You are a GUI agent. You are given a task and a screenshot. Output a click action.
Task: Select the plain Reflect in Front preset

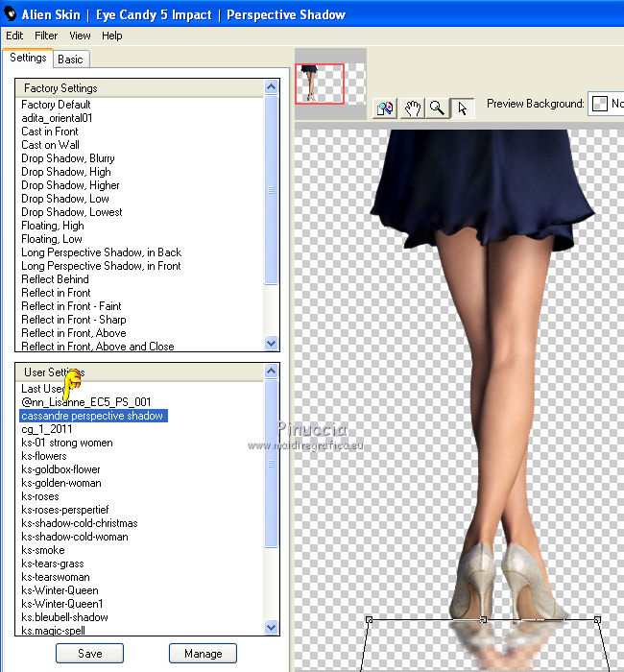(x=56, y=293)
